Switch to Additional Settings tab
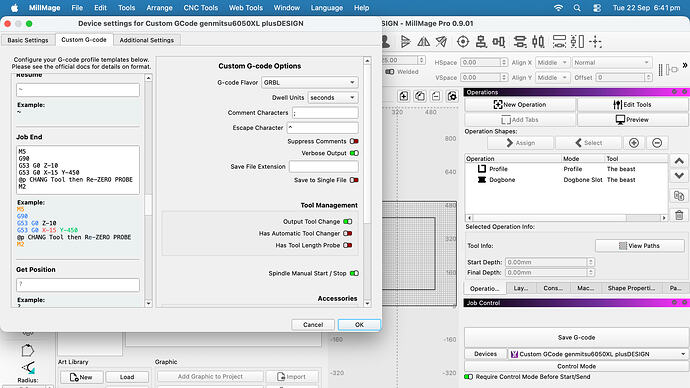690x388 pixels. pyautogui.click(x=147, y=40)
